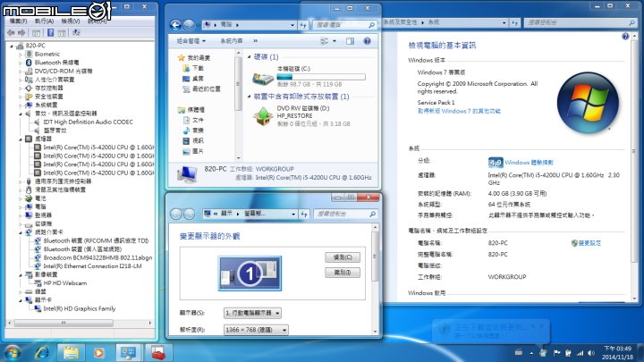This screenshot has height=362, width=644.
Task: Open 桌面 desktop in navigation pane
Action: click(198, 79)
